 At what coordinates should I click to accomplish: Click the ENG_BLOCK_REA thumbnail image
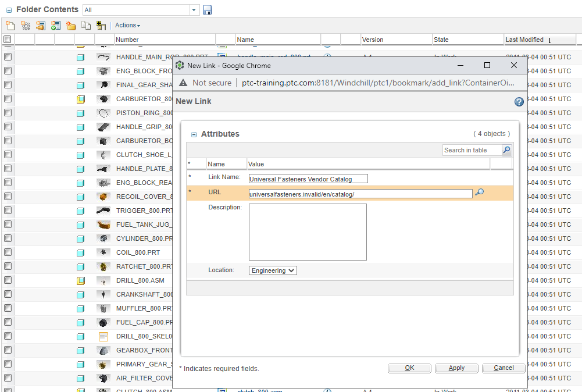[x=103, y=183]
